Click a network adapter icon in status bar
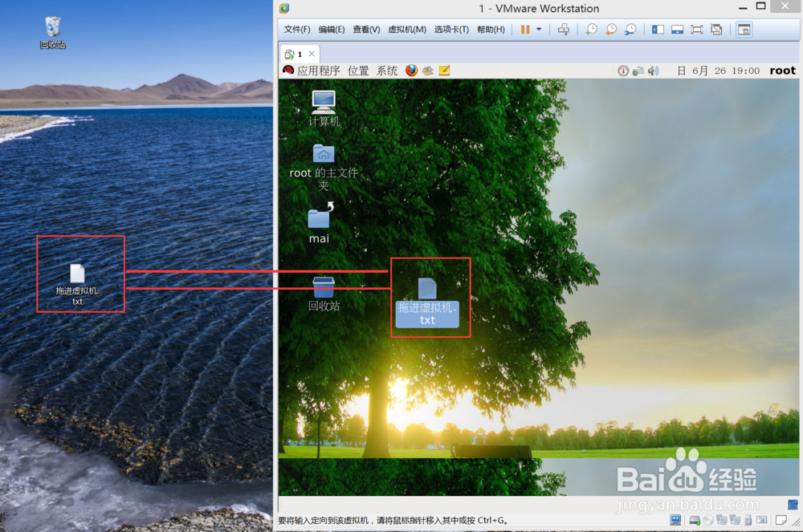Viewport: 803px width, 532px height. click(722, 520)
